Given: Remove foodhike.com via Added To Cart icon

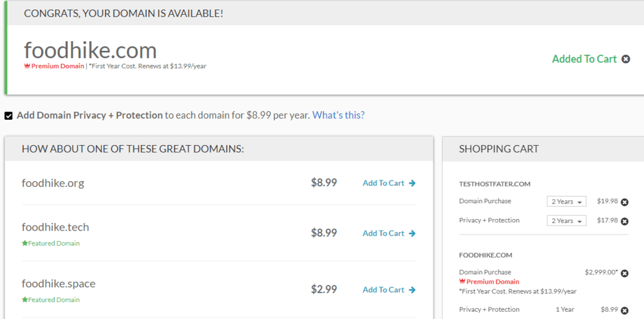Looking at the screenshot, I should [x=625, y=59].
